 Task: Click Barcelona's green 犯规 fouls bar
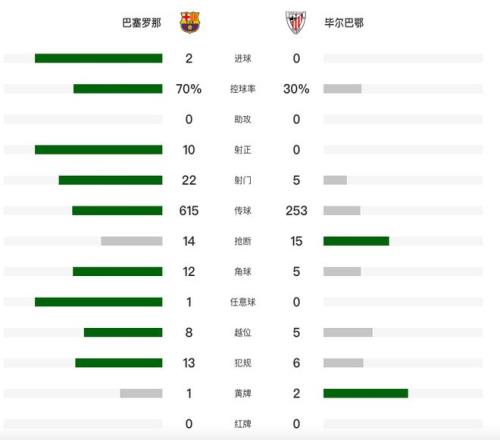[x=119, y=363]
